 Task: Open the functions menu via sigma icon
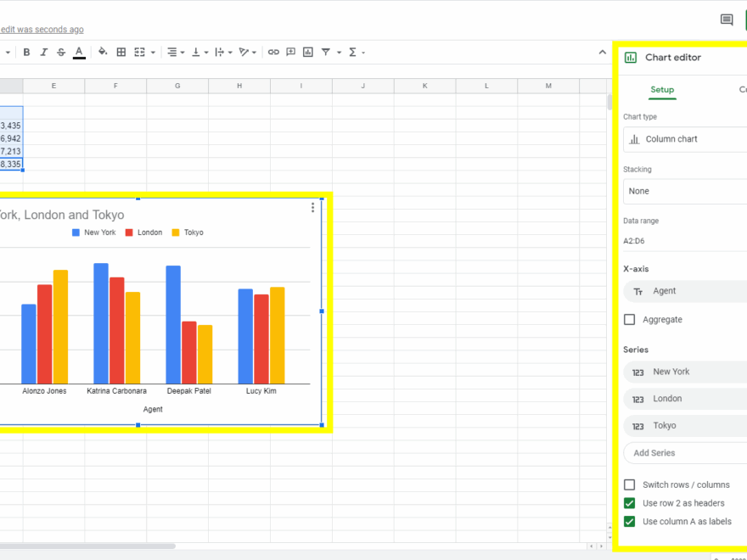coord(352,52)
